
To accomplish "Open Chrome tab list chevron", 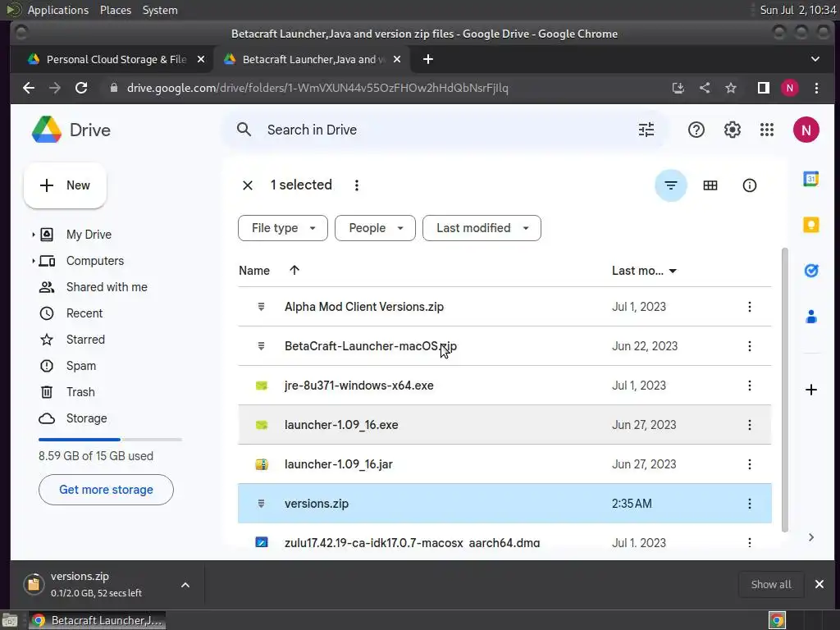I will tap(815, 59).
